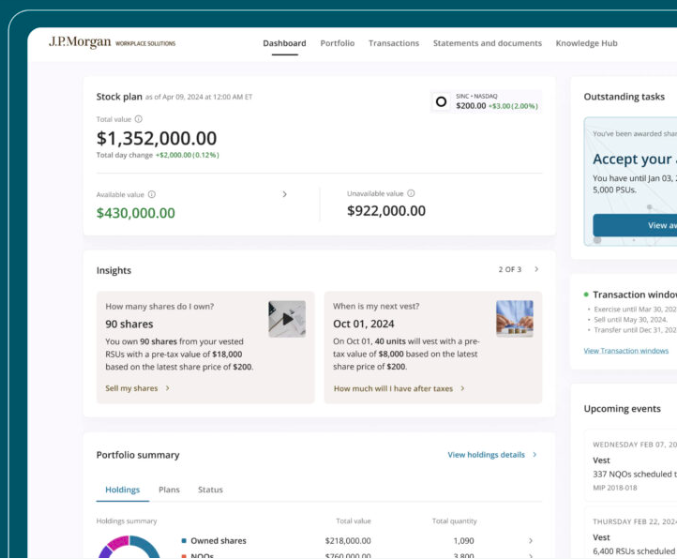Click the 'MIP 2018-018' plan label
The width and height of the screenshot is (677, 559).
(x=615, y=488)
